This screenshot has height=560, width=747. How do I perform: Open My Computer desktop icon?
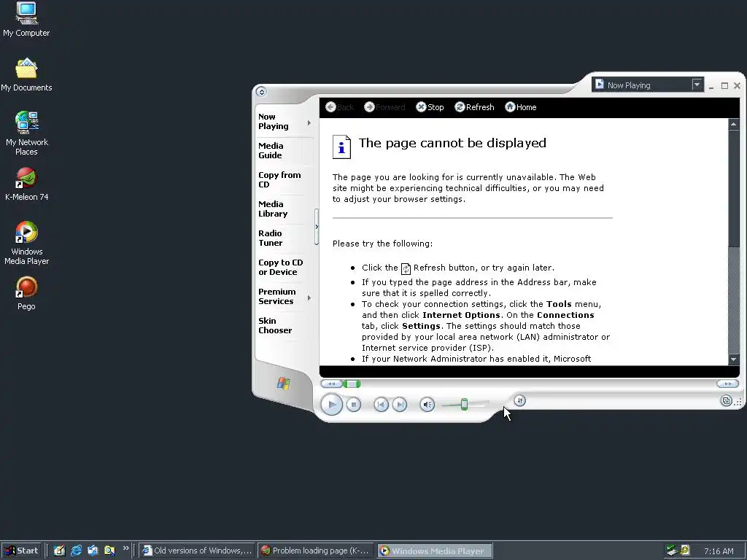point(26,19)
